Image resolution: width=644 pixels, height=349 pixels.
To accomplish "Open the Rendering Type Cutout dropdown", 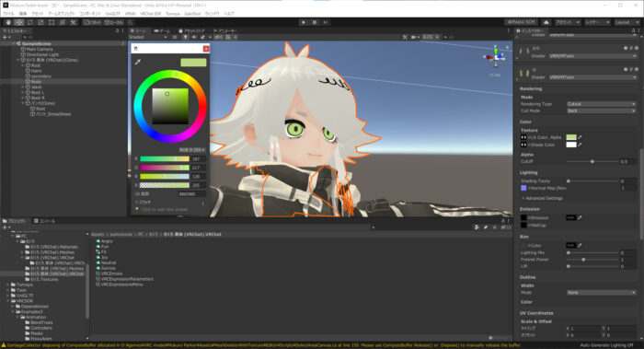I will click(x=601, y=104).
